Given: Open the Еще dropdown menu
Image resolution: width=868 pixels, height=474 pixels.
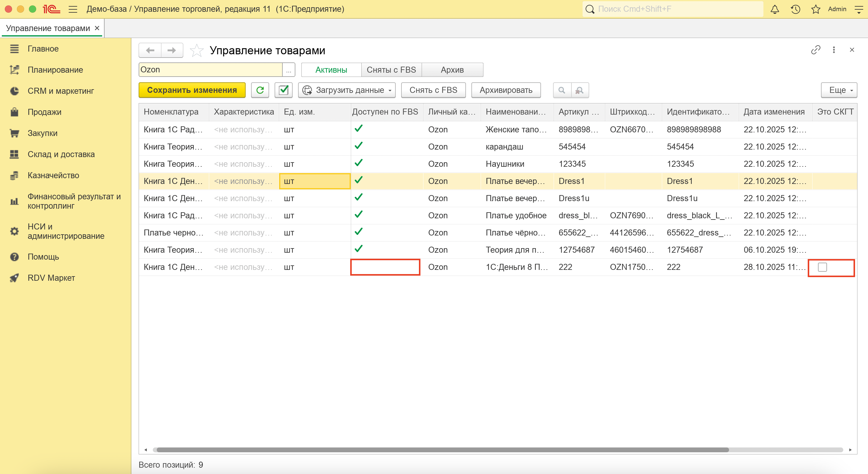Looking at the screenshot, I should [839, 90].
